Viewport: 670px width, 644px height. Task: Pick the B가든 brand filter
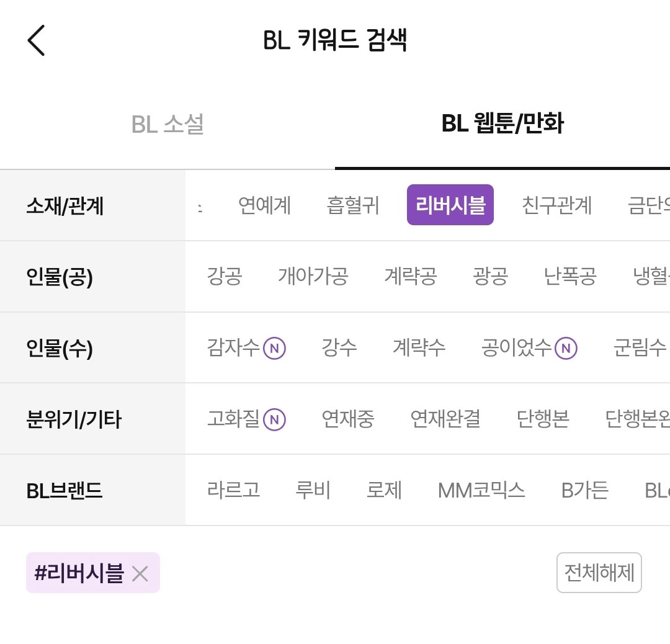(585, 490)
